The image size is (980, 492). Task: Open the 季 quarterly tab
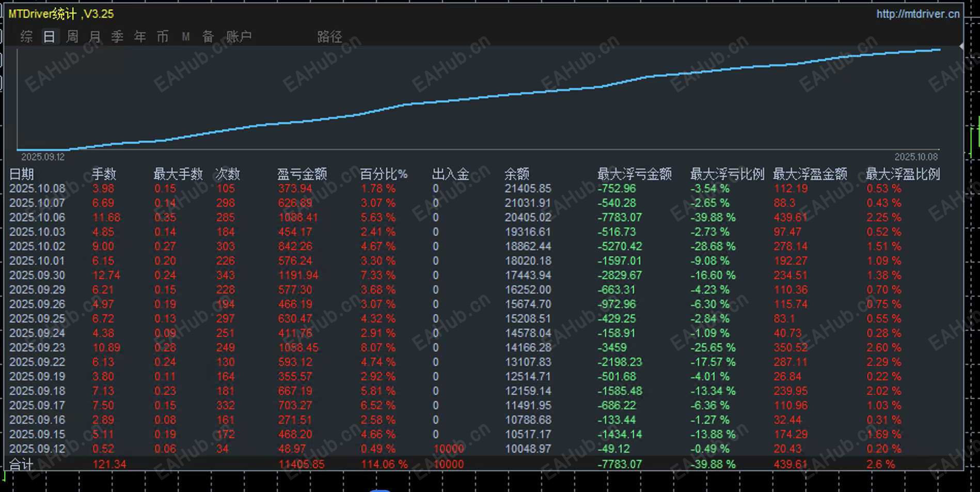pos(117,37)
